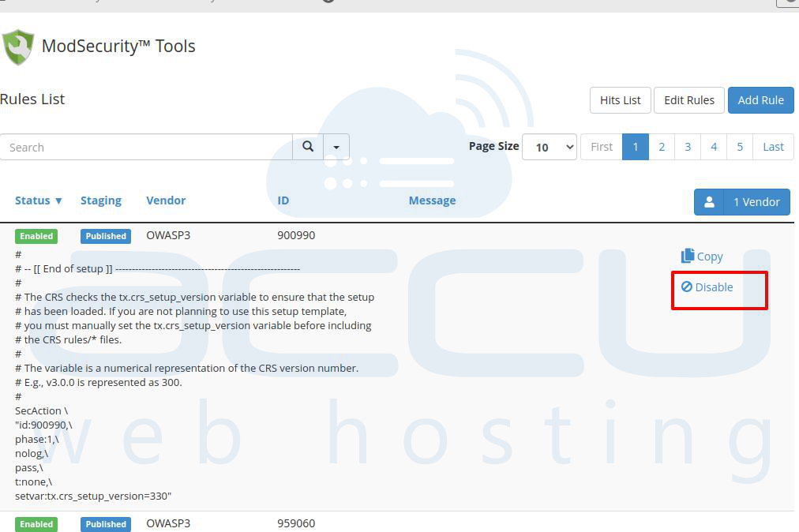Go to the First page
The width and height of the screenshot is (799, 532).
(602, 147)
